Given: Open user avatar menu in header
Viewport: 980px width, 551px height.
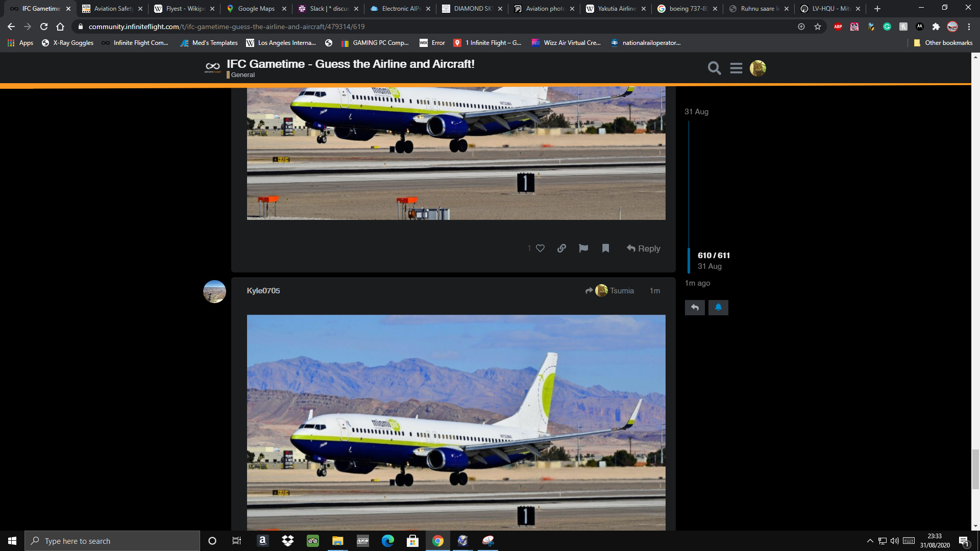Looking at the screenshot, I should (x=757, y=68).
